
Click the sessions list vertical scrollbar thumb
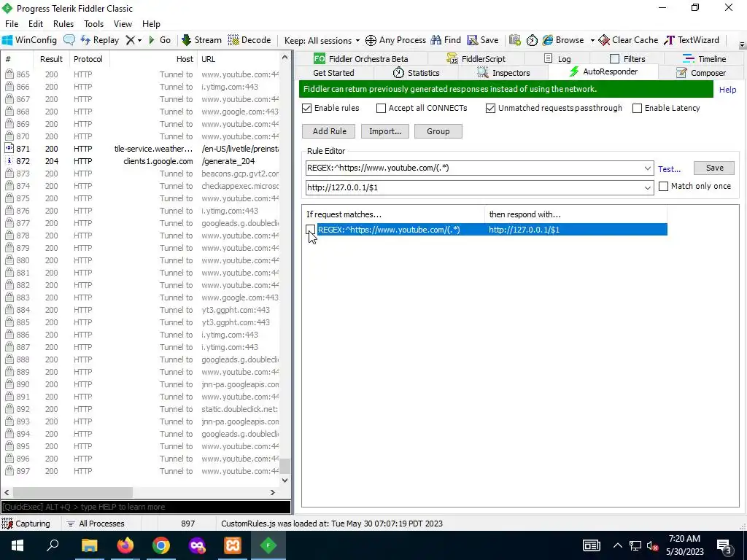point(285,465)
